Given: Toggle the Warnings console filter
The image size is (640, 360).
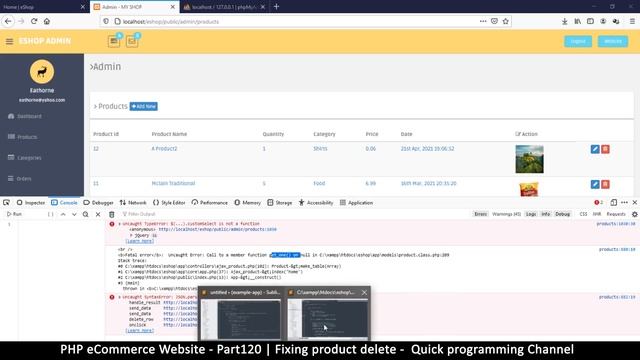Looking at the screenshot, I should pyautogui.click(x=506, y=214).
